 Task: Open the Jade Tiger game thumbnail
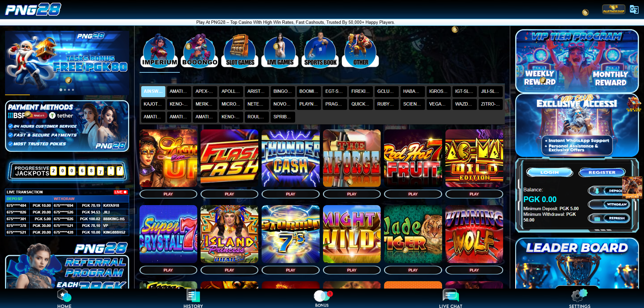pyautogui.click(x=413, y=234)
